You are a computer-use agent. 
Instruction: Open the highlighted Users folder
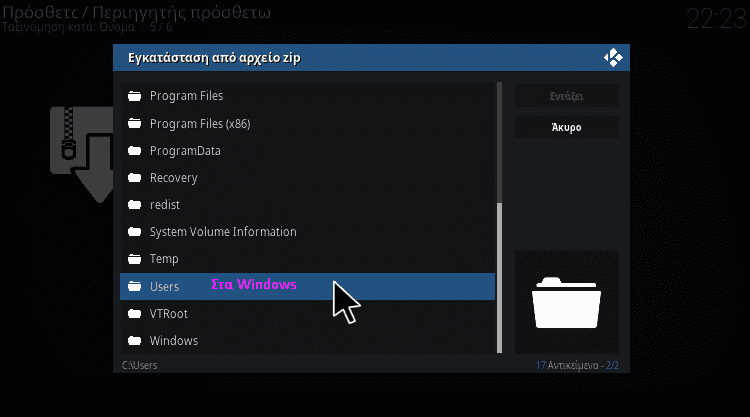(308, 286)
